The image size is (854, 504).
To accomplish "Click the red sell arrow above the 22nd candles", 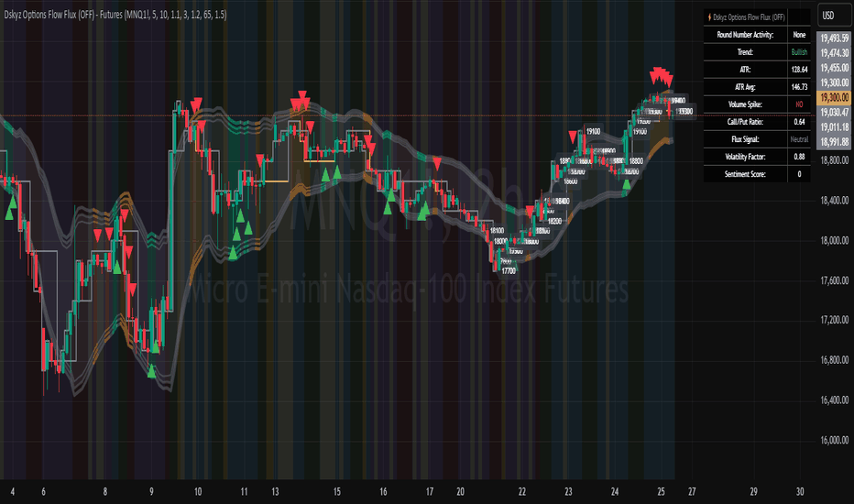I will [530, 212].
